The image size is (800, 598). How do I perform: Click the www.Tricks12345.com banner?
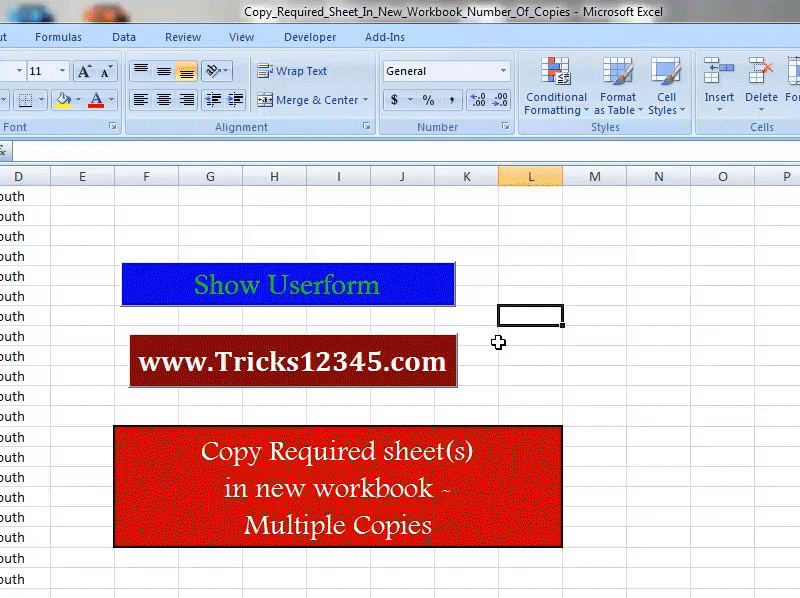click(293, 361)
